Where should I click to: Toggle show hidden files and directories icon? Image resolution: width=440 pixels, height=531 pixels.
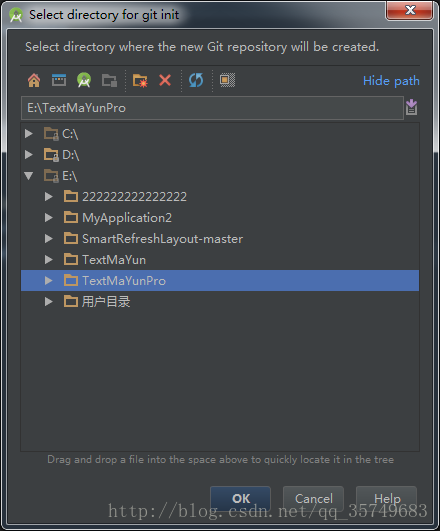click(227, 80)
